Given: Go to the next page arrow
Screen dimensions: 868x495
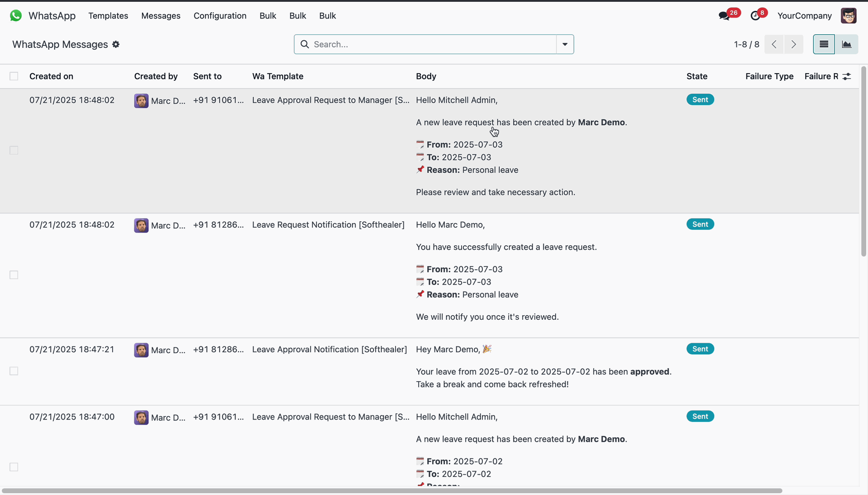Looking at the screenshot, I should click(794, 44).
